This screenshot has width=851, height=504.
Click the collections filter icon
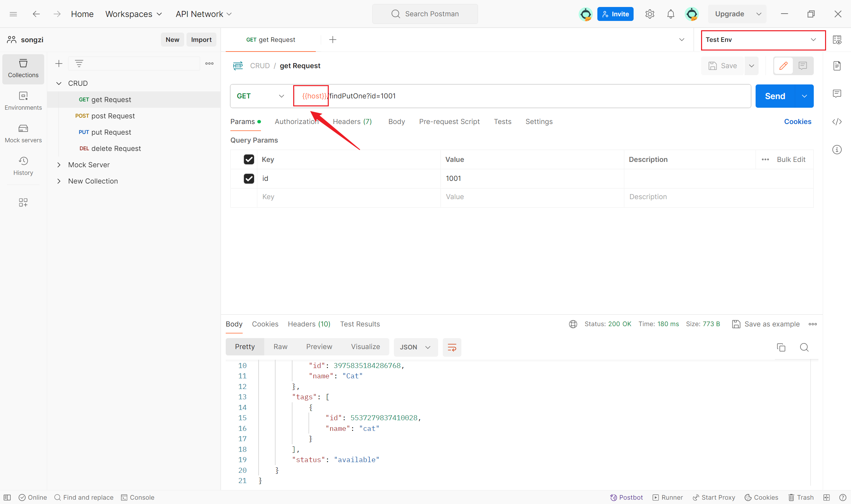79,63
